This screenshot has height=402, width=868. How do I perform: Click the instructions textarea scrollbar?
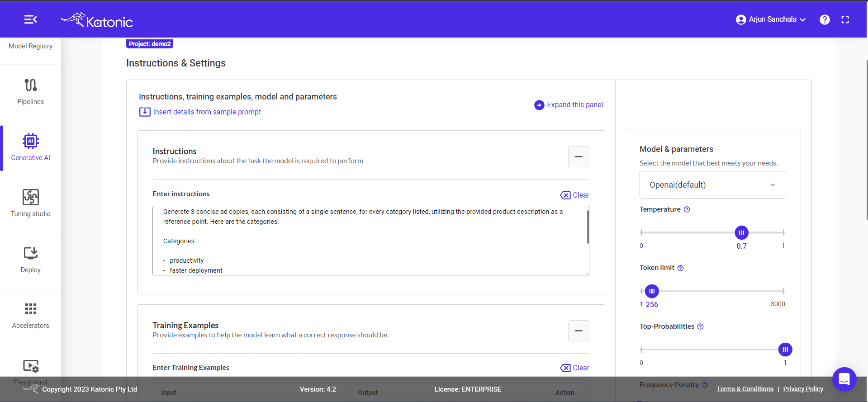coord(588,227)
